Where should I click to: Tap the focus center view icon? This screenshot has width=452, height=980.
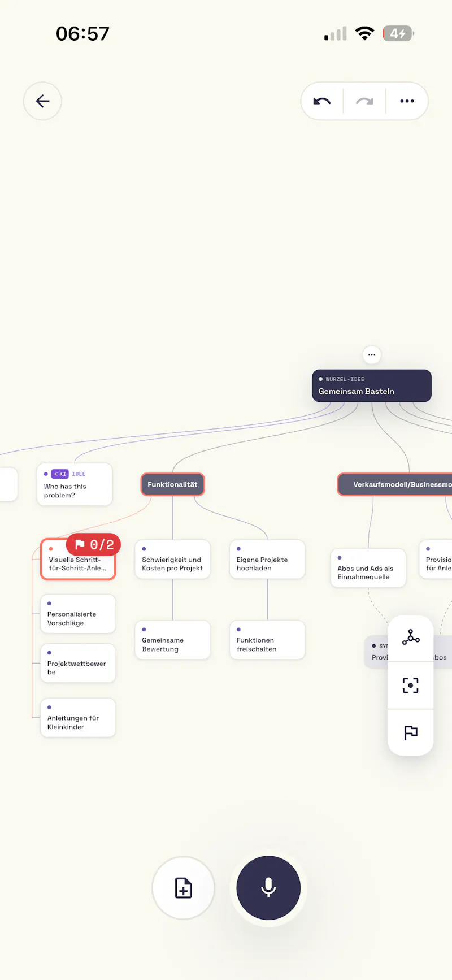pyautogui.click(x=411, y=685)
